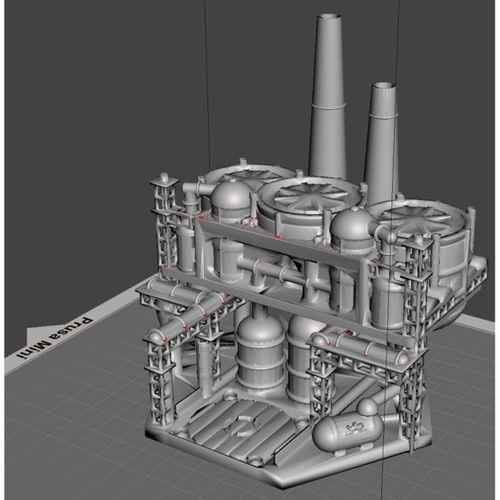Select the taller left smokestack
Image resolution: width=500 pixels, height=500 pixels.
coord(327,97)
